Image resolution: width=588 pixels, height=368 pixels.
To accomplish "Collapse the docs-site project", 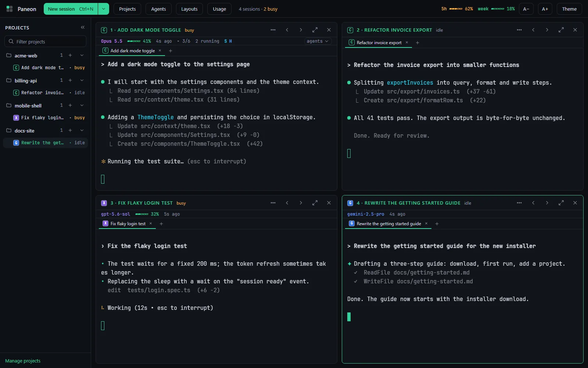I will (x=82, y=130).
